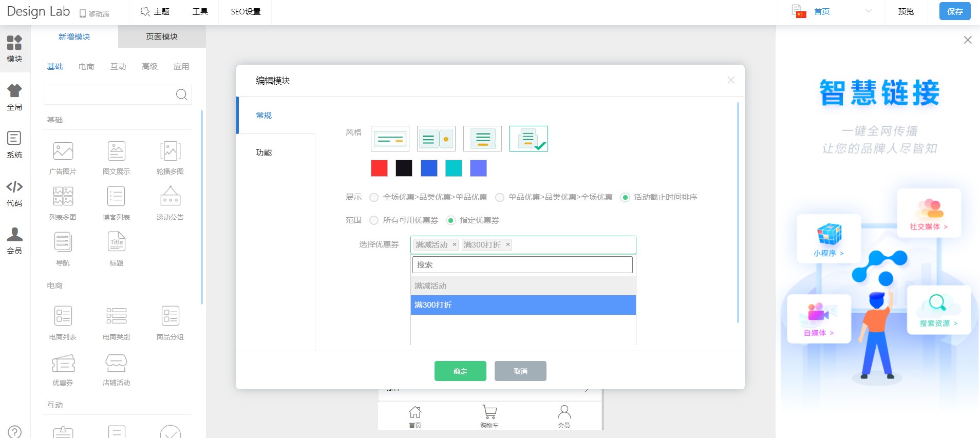
Task: Add the 商品分组 module
Action: click(170, 323)
